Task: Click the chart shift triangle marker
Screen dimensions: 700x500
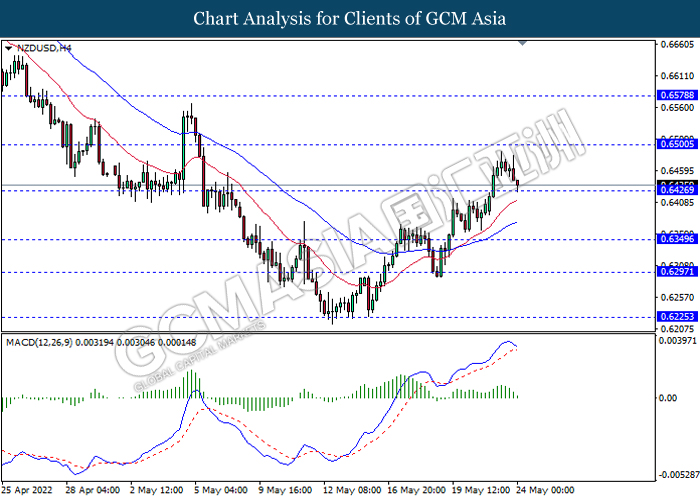Action: [x=523, y=43]
